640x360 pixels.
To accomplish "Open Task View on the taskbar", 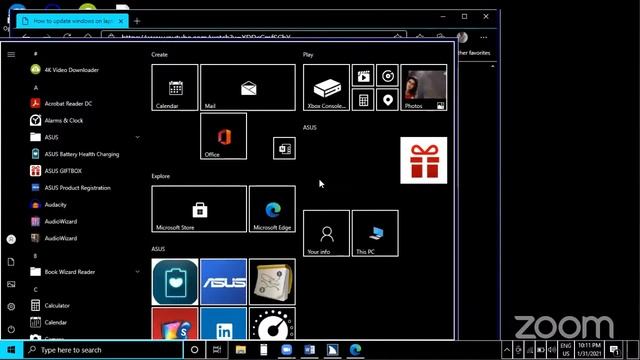I will 217,350.
